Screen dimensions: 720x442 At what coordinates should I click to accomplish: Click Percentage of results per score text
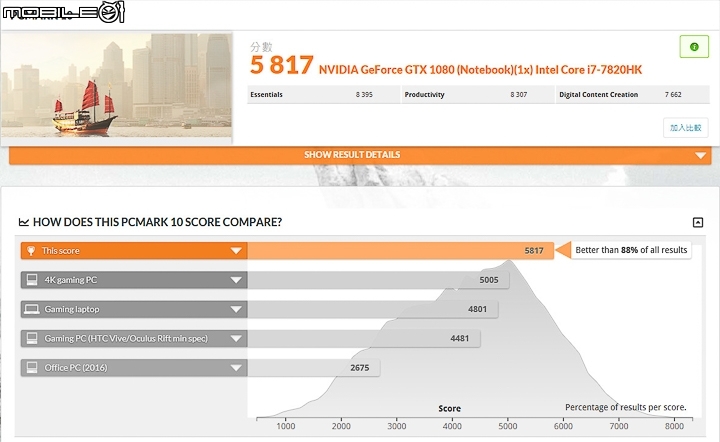(625, 407)
